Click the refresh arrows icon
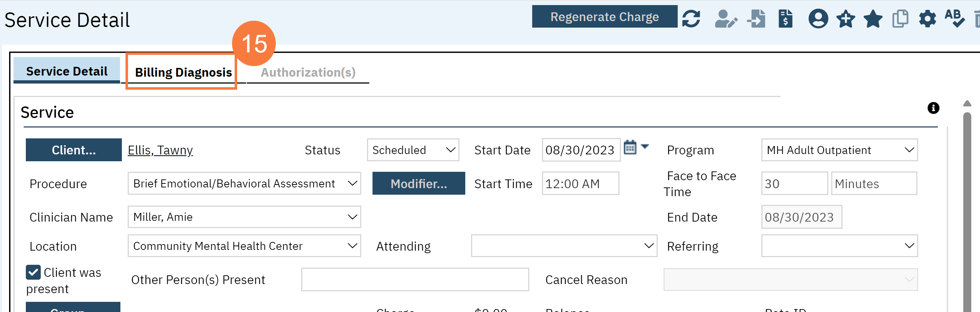 691,18
